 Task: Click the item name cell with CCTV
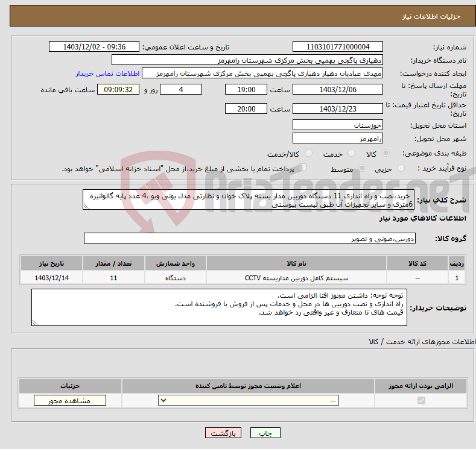(x=296, y=278)
